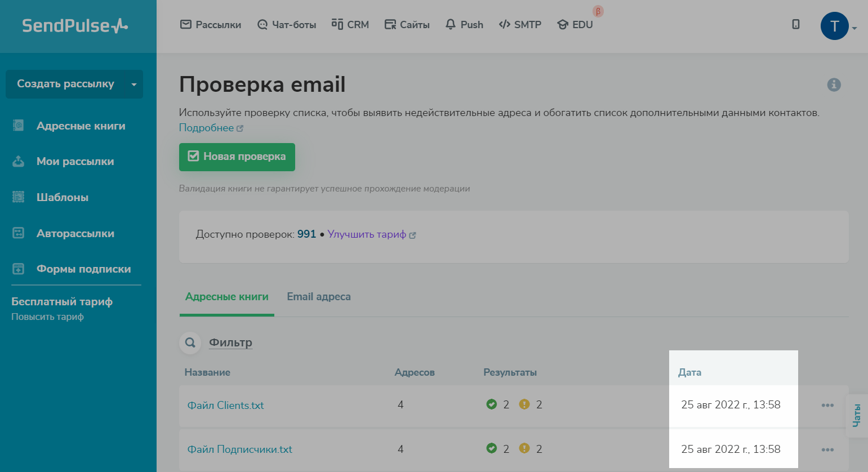Screen dimensions: 868x472
Task: Click the Повысить тариф link
Action: (x=48, y=317)
